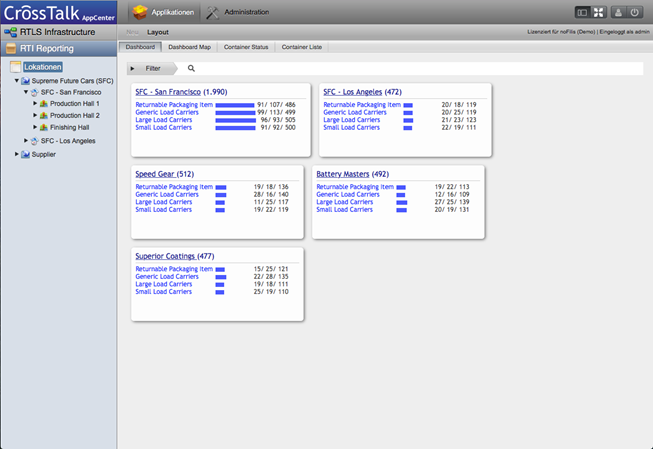Open the Battery Masters link

click(x=342, y=173)
